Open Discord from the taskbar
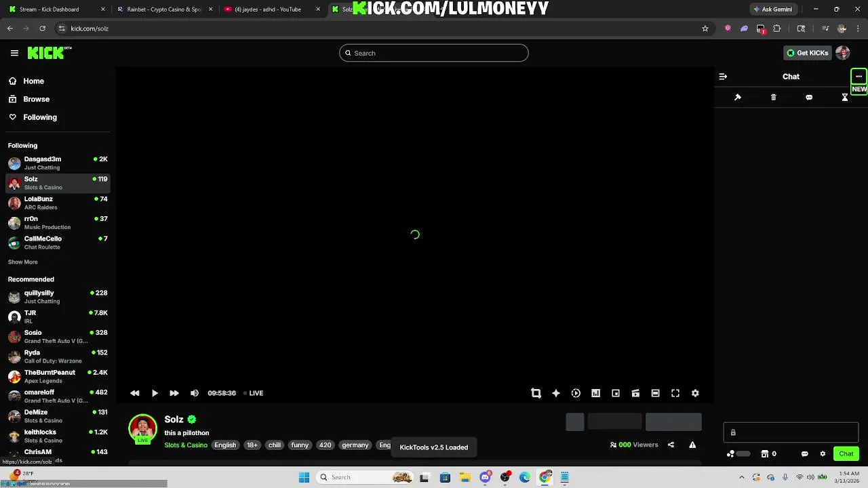The height and width of the screenshot is (488, 868). click(x=485, y=477)
